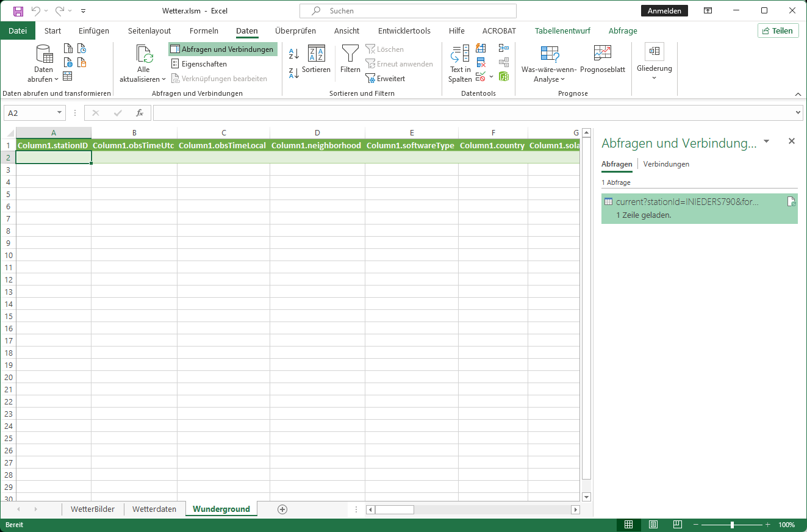Open the Sortieren dialog

point(316,59)
